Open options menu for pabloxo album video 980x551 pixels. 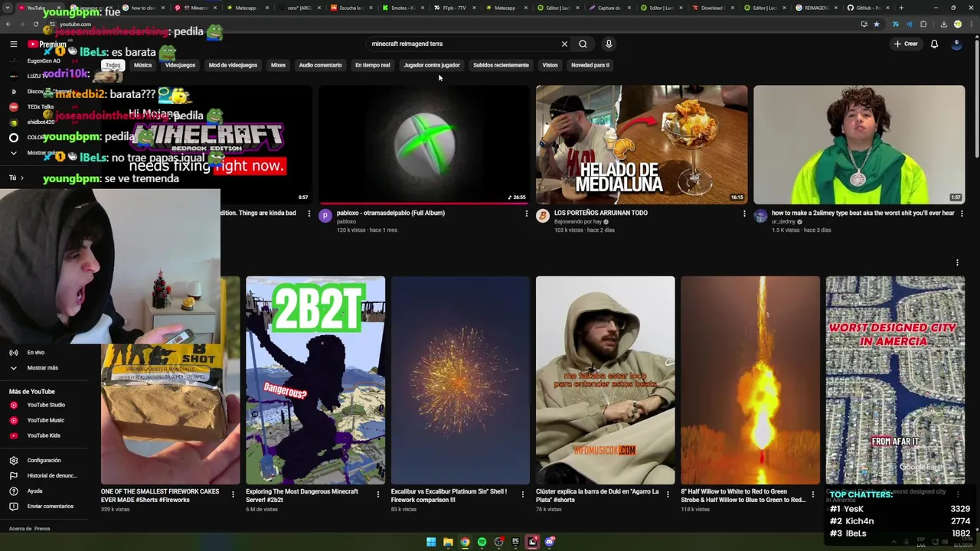[x=526, y=214]
